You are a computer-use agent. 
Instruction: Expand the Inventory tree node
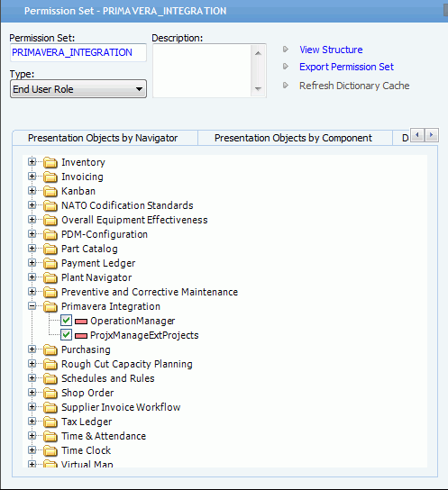click(x=32, y=161)
